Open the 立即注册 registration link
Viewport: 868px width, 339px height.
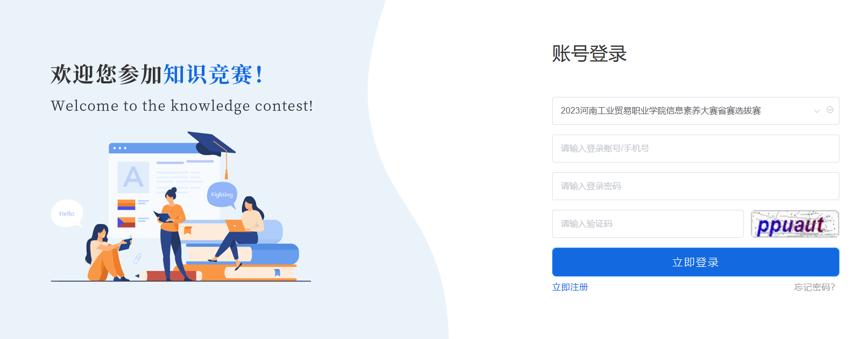click(570, 287)
